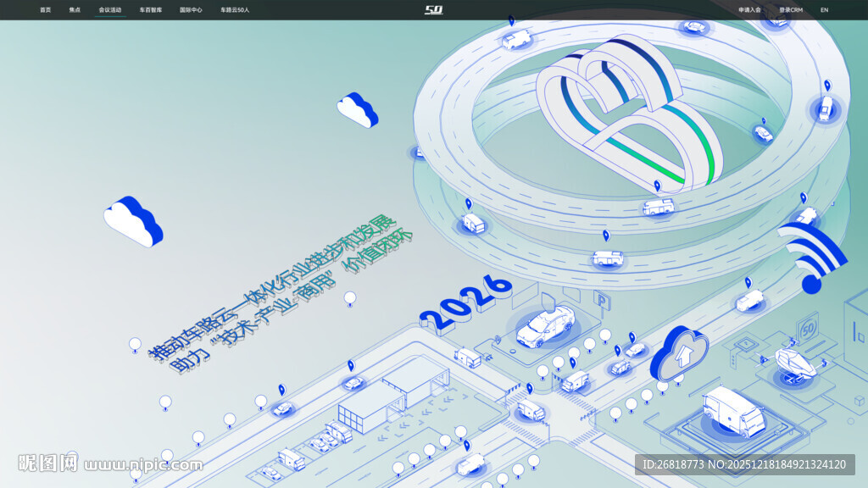This screenshot has width=868, height=488.
Task: Open the 国际中心 navigation link
Action: 191,10
